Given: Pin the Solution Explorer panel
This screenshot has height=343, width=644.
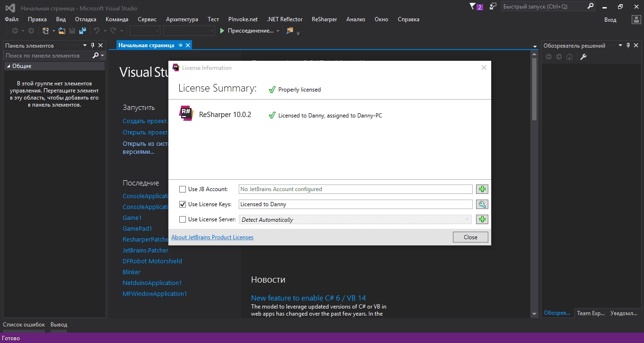Looking at the screenshot, I should [x=628, y=45].
